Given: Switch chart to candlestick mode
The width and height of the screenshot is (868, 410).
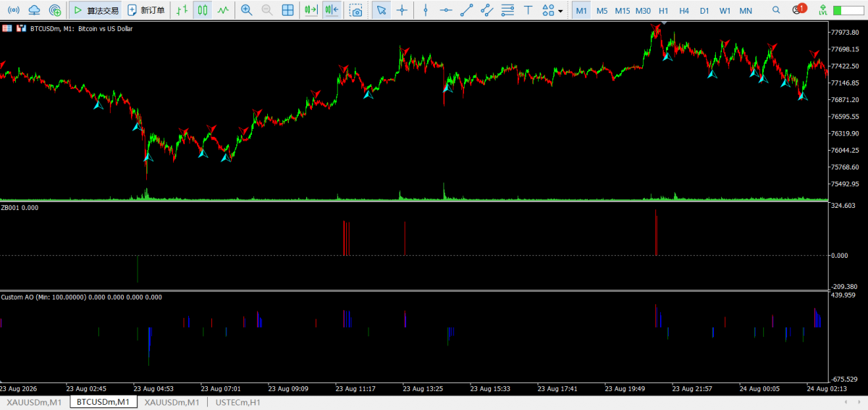Looking at the screenshot, I should [x=203, y=10].
